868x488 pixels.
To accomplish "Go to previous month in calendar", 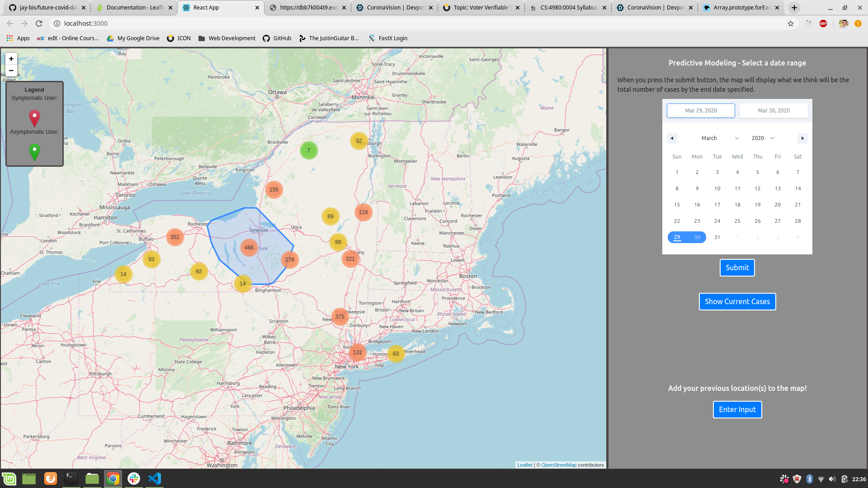I will [x=672, y=138].
